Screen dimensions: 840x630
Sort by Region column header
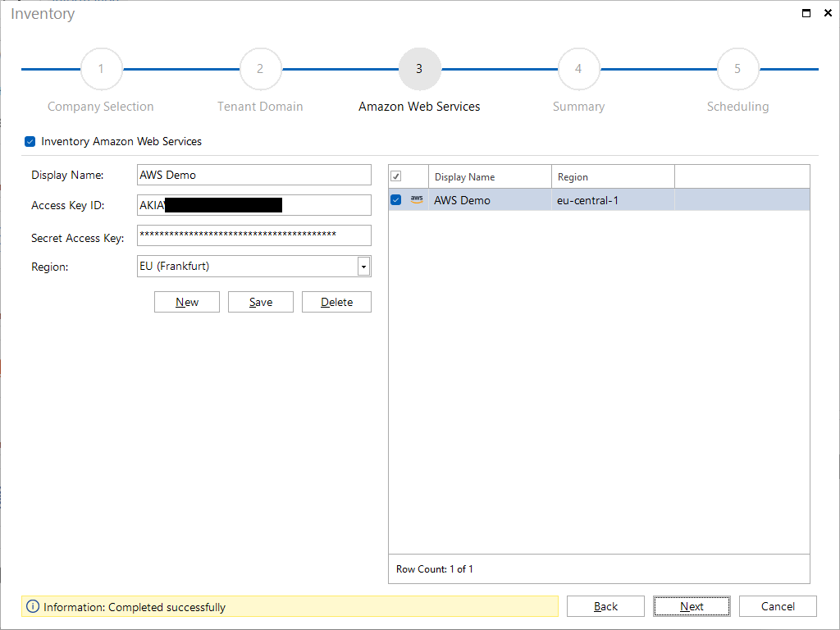[613, 177]
